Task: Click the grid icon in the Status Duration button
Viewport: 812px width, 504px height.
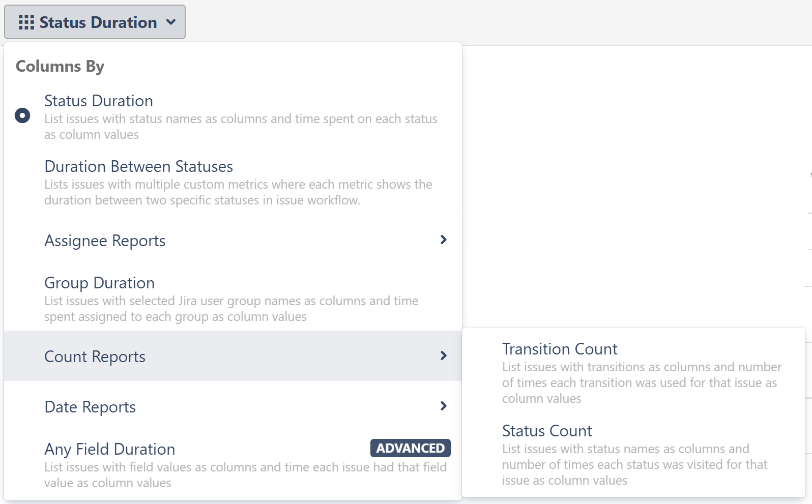Action: pos(26,22)
